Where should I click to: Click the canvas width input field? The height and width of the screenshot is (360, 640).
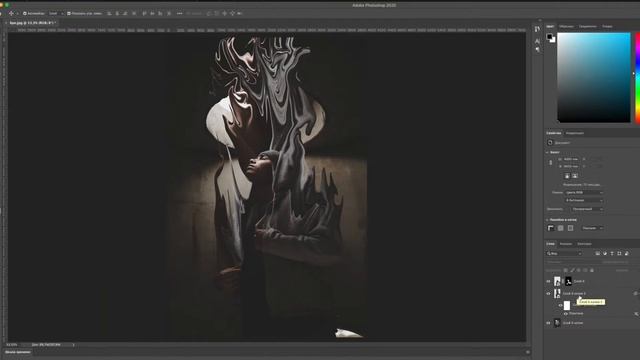(x=572, y=159)
